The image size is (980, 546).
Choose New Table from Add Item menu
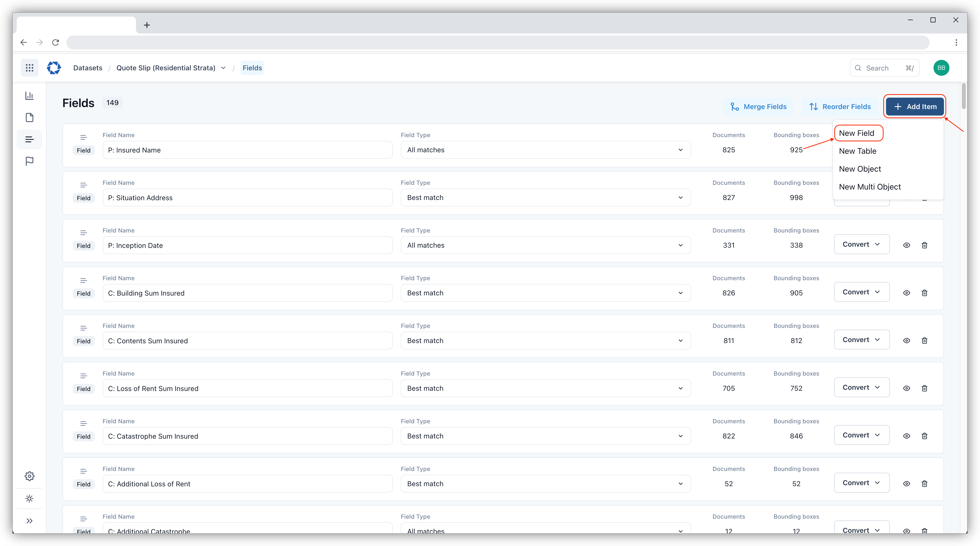[857, 151]
